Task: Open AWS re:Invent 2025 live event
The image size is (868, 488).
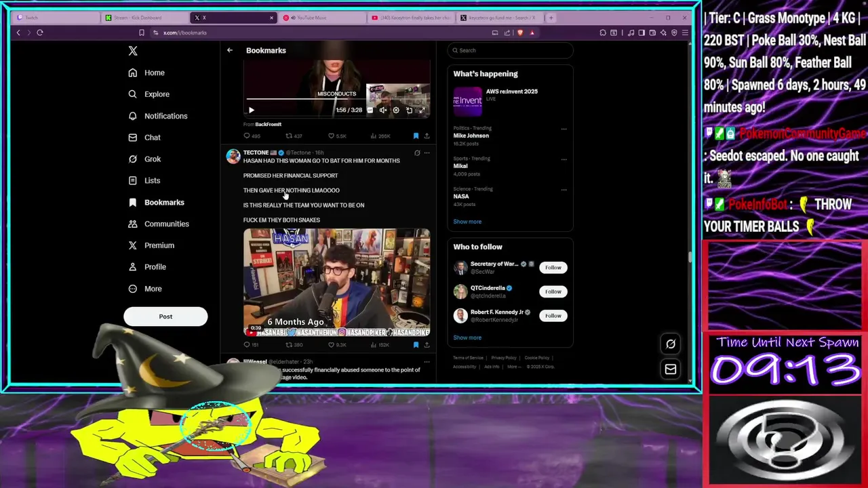Action: tap(510, 102)
